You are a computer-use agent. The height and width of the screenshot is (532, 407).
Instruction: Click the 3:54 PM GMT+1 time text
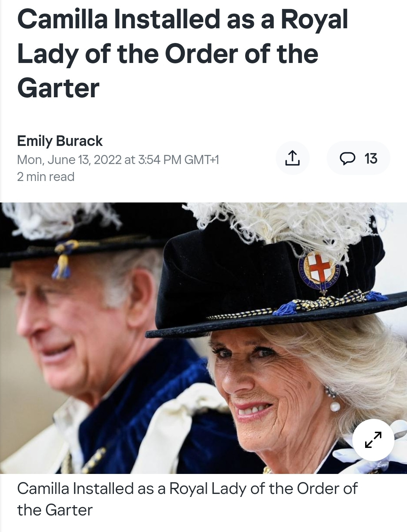click(x=178, y=160)
